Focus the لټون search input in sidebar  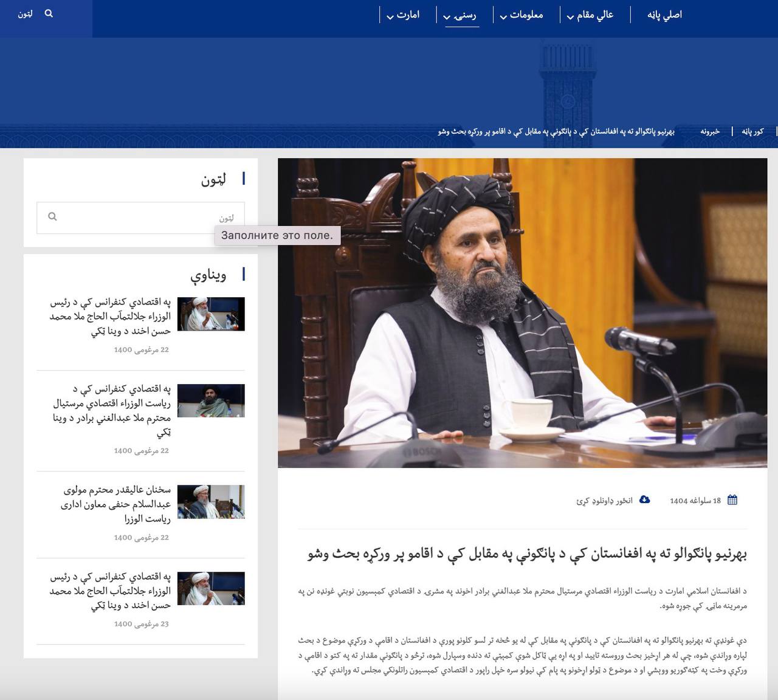[146, 218]
